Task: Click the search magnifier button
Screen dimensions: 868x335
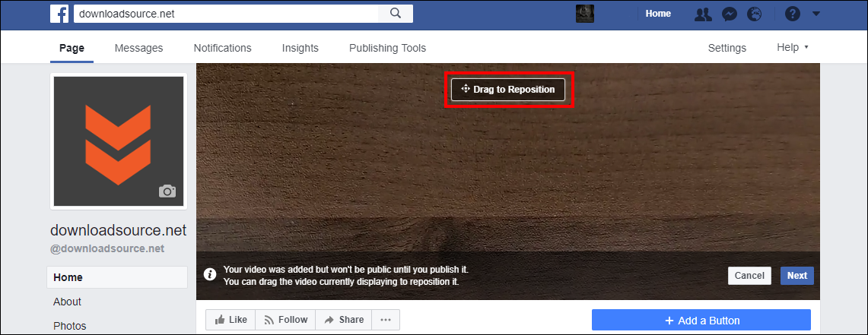Action: pyautogui.click(x=396, y=14)
